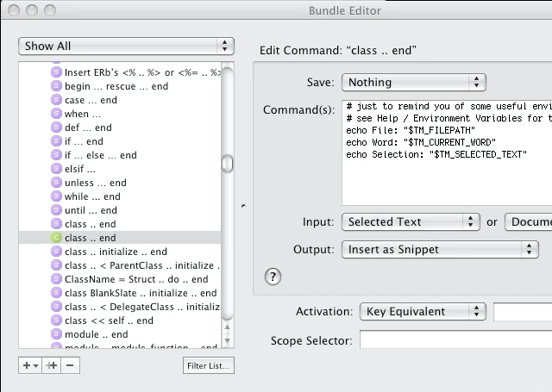Click inside the Command(s) text area
Screen dimensions: 552x392
447,152
